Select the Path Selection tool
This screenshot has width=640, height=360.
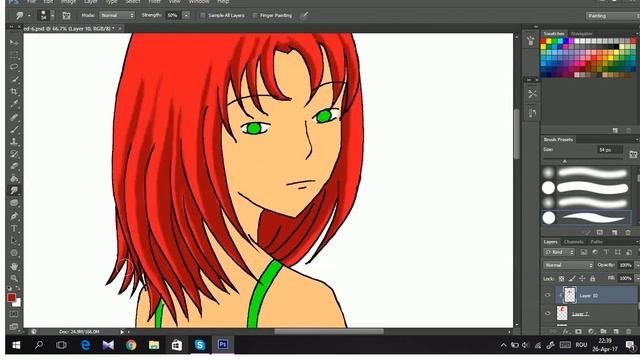tap(14, 240)
